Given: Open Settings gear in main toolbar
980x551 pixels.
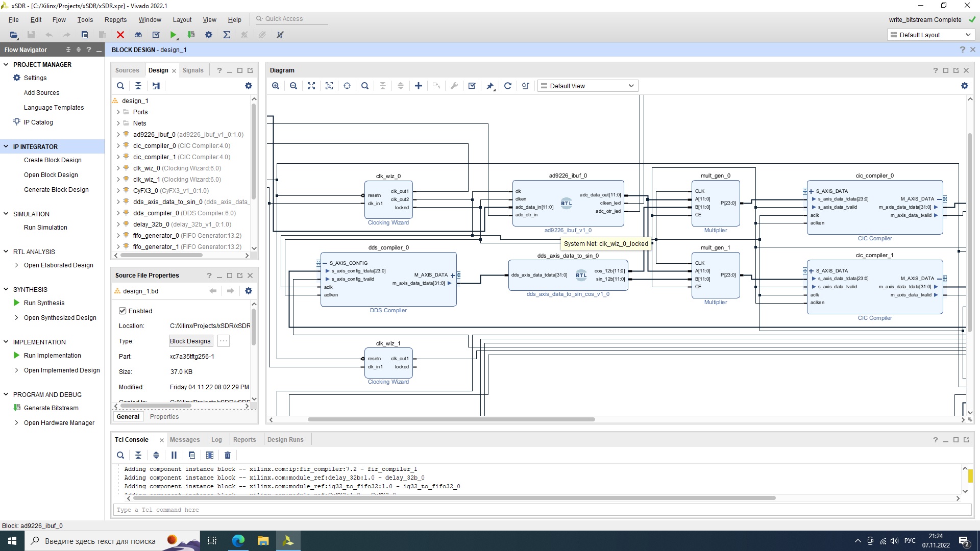Looking at the screenshot, I should (209, 35).
